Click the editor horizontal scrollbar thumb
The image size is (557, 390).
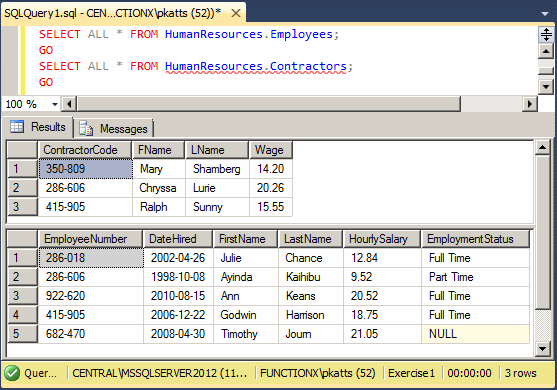(269, 104)
